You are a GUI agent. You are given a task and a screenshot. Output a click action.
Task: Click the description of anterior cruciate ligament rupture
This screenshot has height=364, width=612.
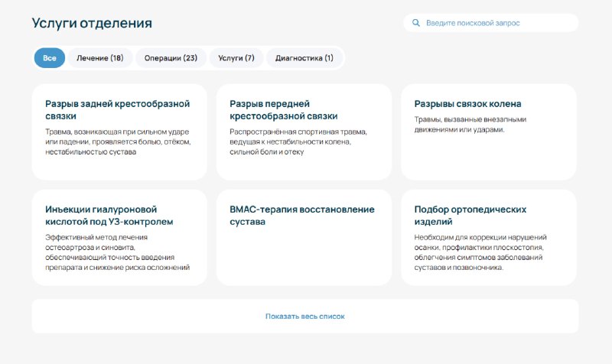298,142
